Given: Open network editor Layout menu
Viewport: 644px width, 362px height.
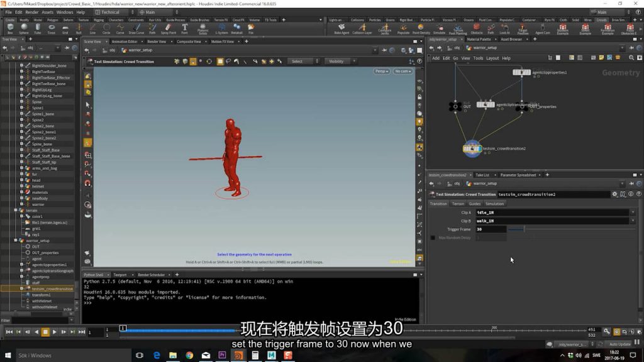Looking at the screenshot, I should coord(492,58).
